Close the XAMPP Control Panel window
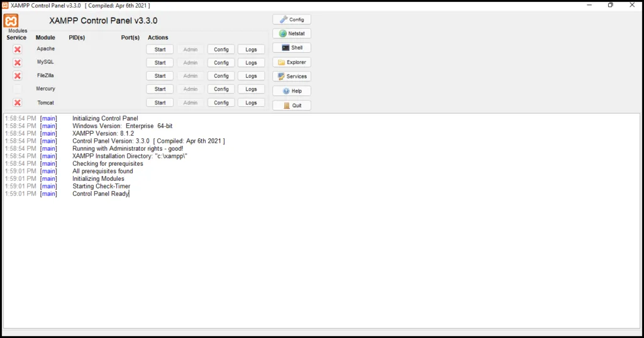644x338 pixels. click(x=632, y=5)
